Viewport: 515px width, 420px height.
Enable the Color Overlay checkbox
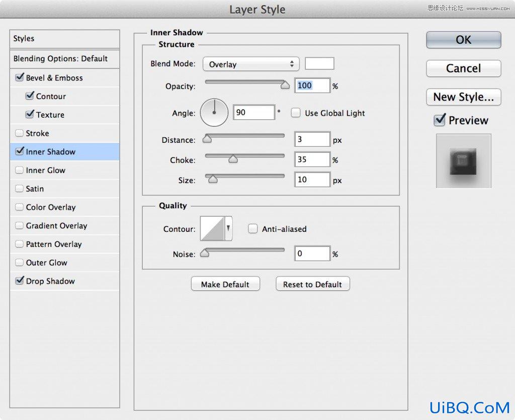click(20, 207)
